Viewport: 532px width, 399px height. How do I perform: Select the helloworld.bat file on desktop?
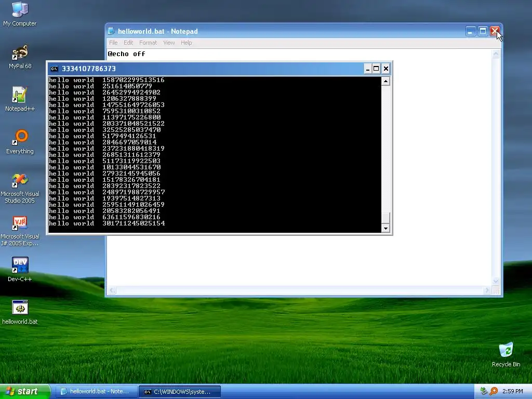tap(20, 312)
